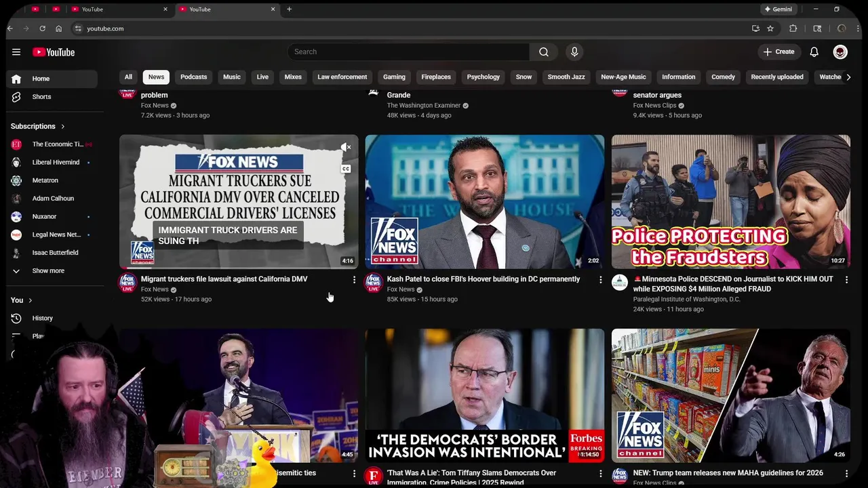The width and height of the screenshot is (868, 488).
Task: Open more options for Tom Tiffany video
Action: tap(600, 473)
